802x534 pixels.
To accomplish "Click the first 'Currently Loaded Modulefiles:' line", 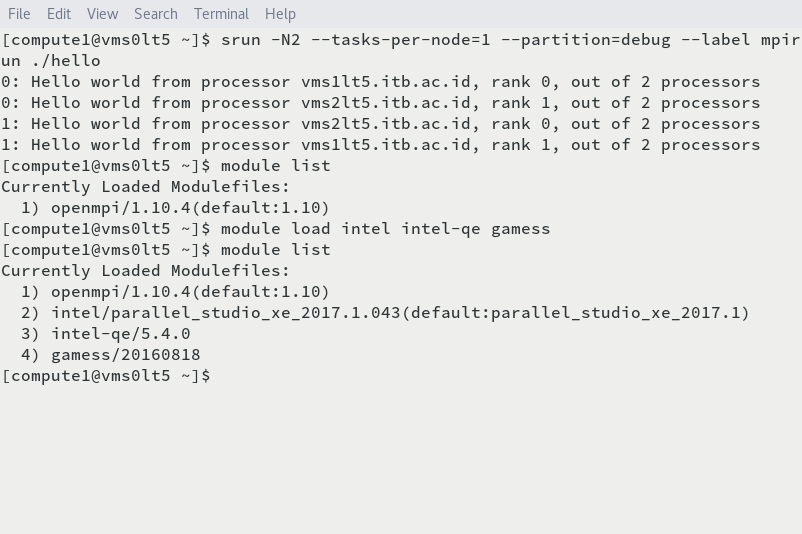I will click(146, 187).
